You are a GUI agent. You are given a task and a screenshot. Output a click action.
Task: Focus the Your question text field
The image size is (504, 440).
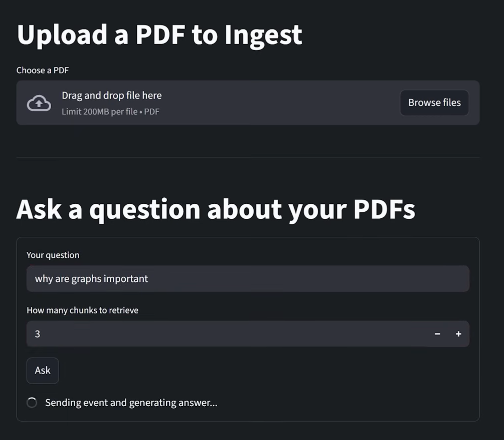point(248,279)
